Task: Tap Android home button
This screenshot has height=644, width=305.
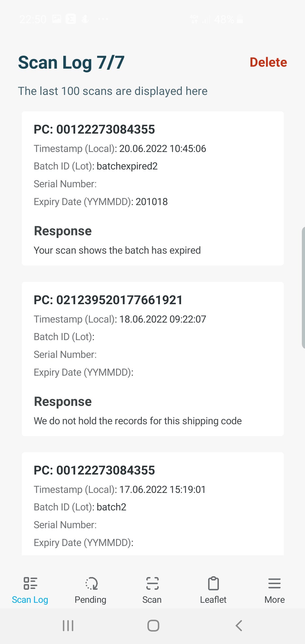Action: pyautogui.click(x=153, y=626)
